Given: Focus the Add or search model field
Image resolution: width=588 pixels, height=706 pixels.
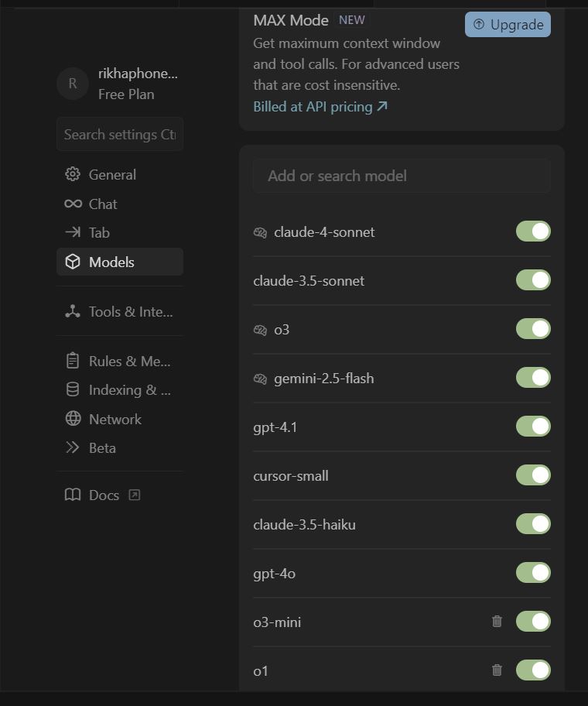Looking at the screenshot, I should point(402,176).
